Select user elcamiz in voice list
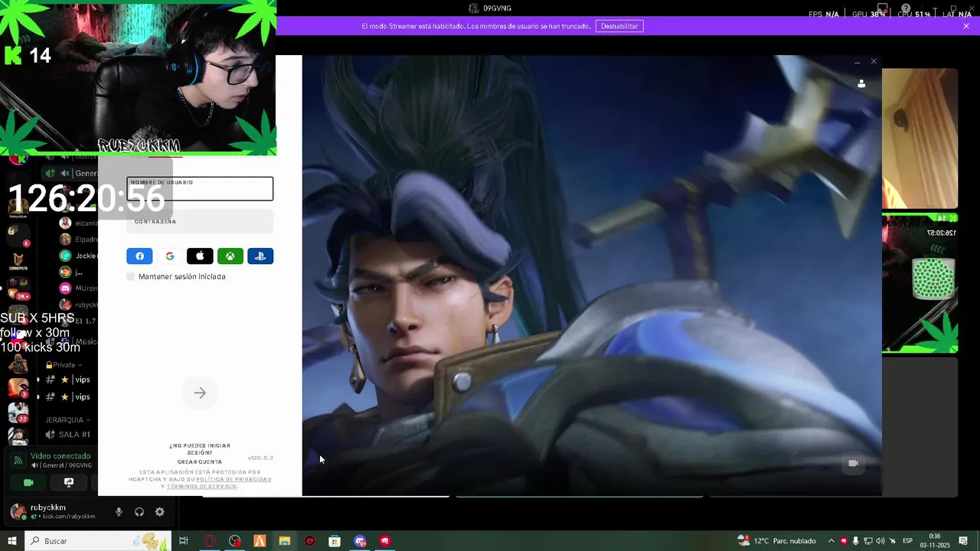The width and height of the screenshot is (980, 551). pyautogui.click(x=78, y=223)
